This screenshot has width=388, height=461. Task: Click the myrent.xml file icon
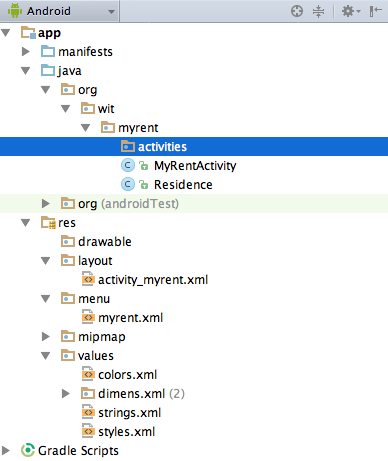[x=88, y=317]
